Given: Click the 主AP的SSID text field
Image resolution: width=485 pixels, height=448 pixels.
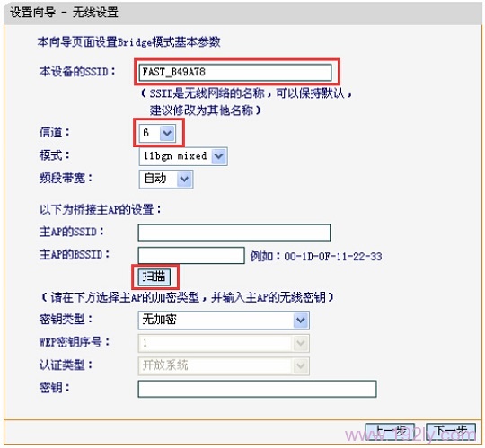Looking at the screenshot, I should pos(234,233).
